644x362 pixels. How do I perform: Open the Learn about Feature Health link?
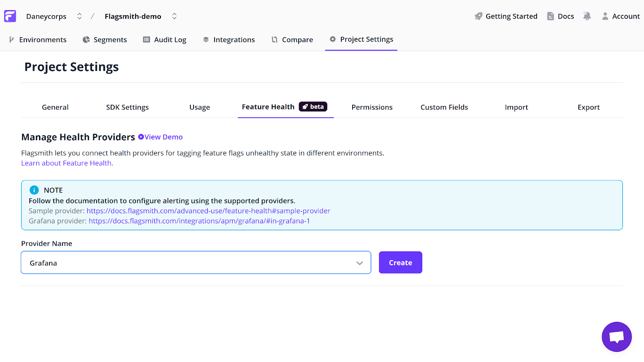[x=67, y=163]
